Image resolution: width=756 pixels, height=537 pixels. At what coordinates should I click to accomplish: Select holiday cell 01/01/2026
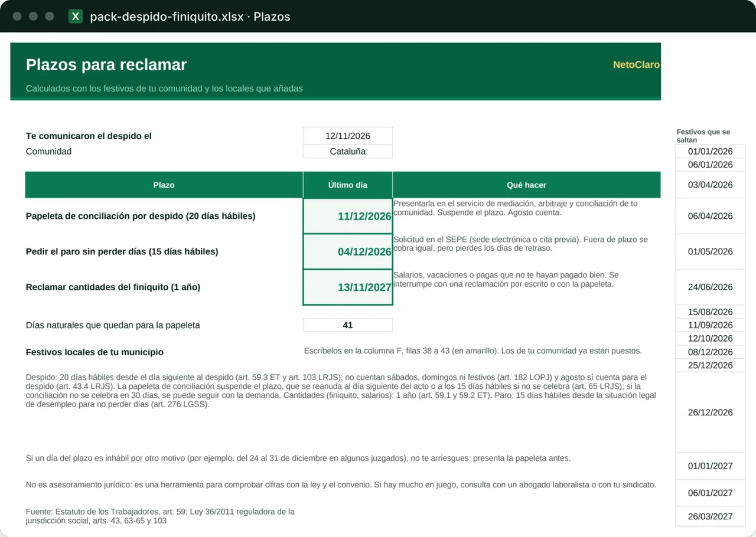click(x=710, y=151)
